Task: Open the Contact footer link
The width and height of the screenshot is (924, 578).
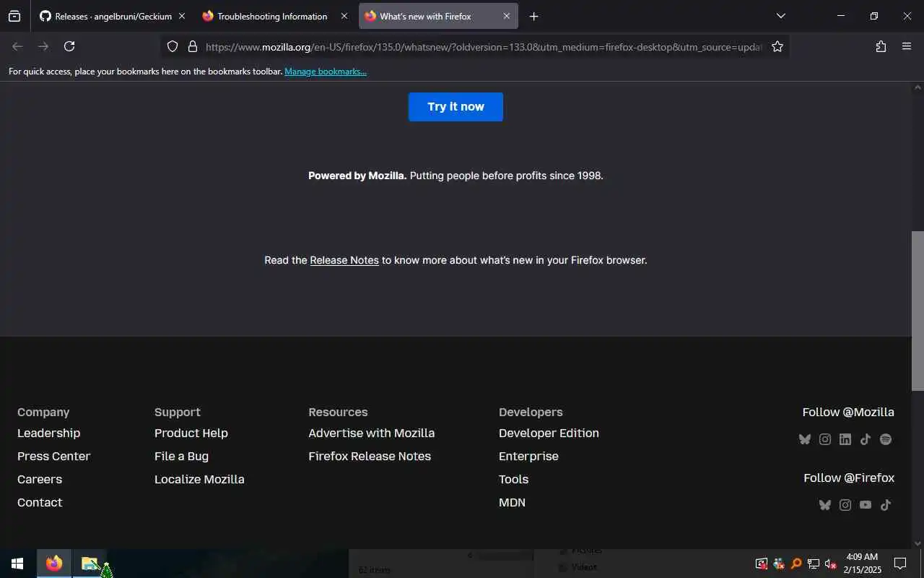Action: [40, 502]
